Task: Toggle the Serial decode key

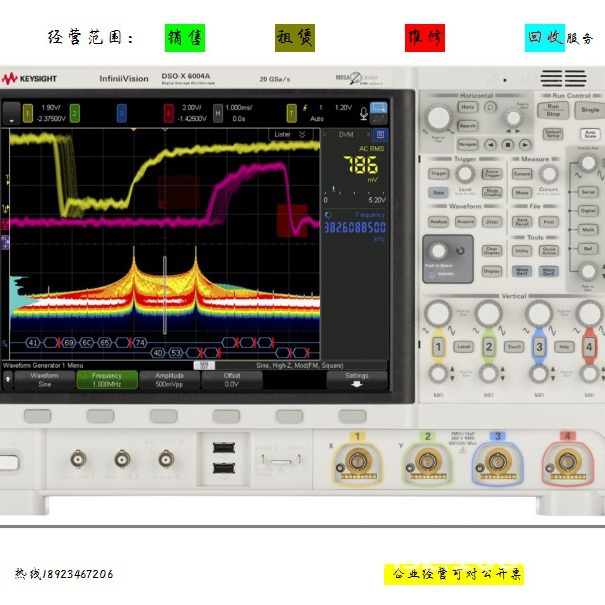Action: [588, 192]
